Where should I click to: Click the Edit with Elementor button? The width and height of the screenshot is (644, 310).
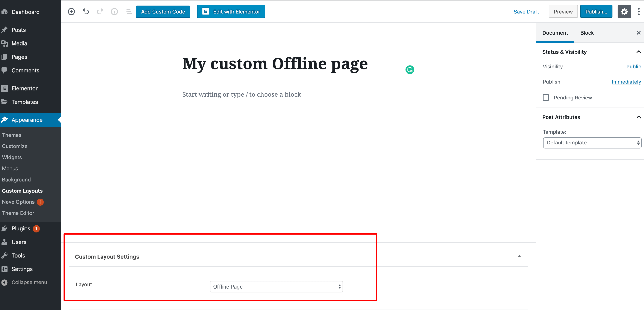click(231, 12)
